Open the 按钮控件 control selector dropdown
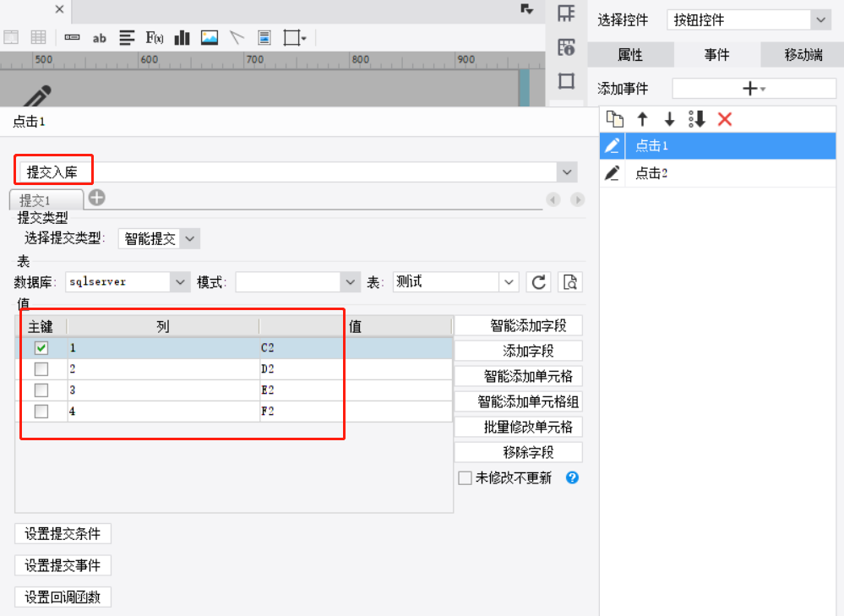 tap(820, 20)
